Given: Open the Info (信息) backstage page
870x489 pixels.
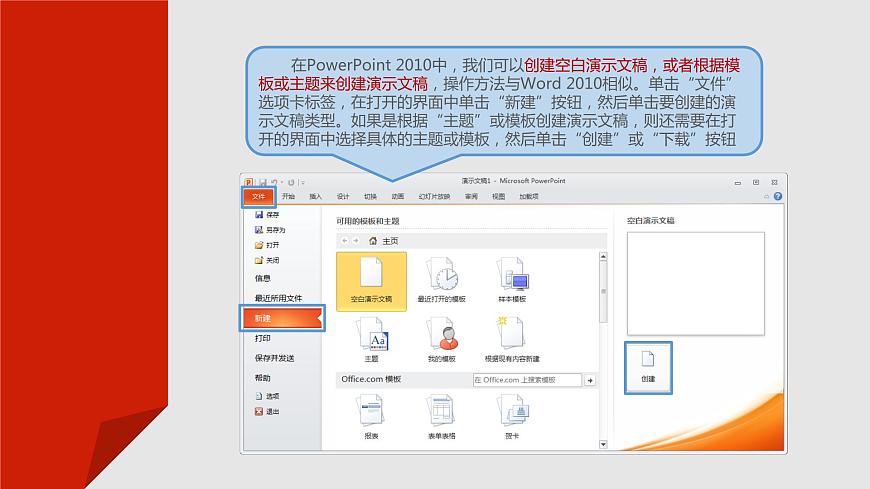Looking at the screenshot, I should point(262,279).
